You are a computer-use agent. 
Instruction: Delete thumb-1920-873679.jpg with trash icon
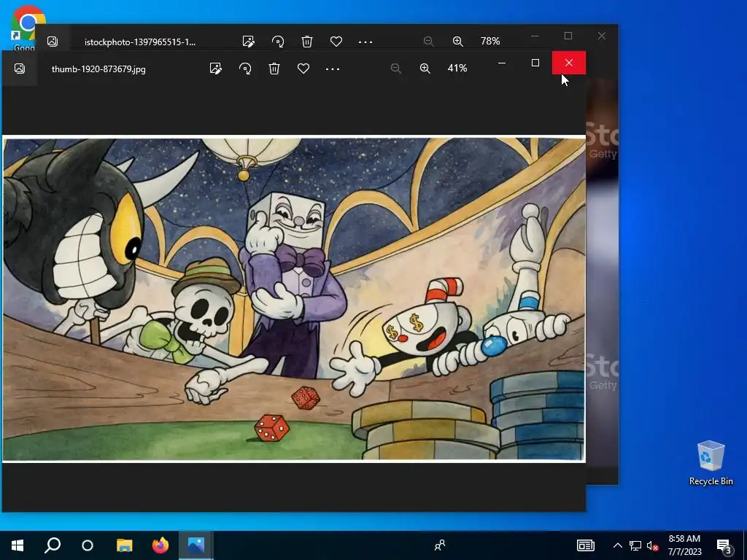(x=274, y=69)
